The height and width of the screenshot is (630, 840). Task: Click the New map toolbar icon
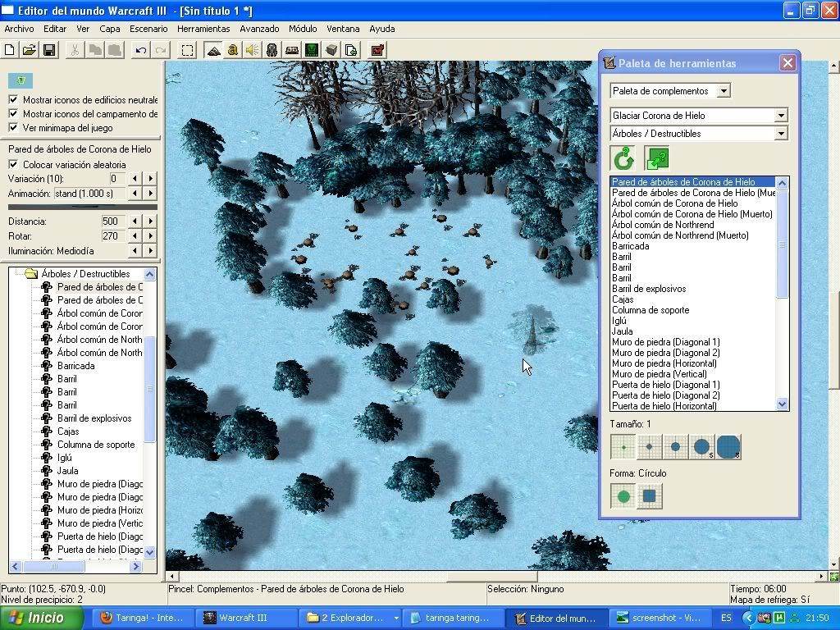(10, 50)
